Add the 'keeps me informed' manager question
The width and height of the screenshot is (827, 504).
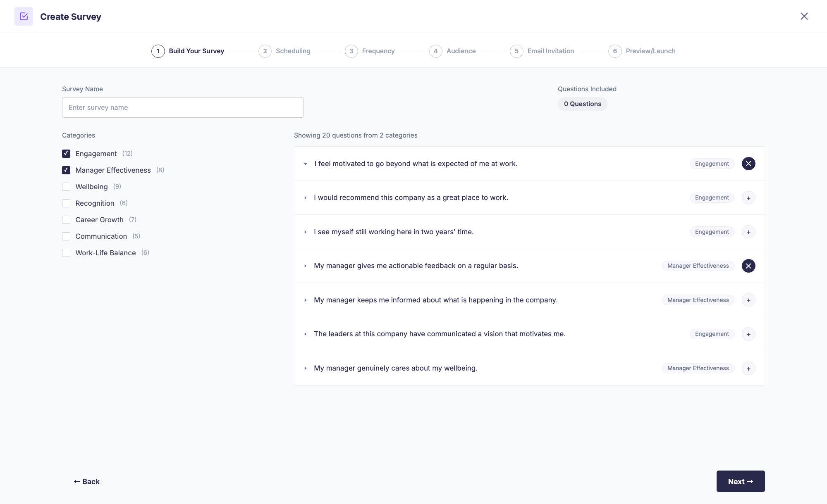point(748,300)
